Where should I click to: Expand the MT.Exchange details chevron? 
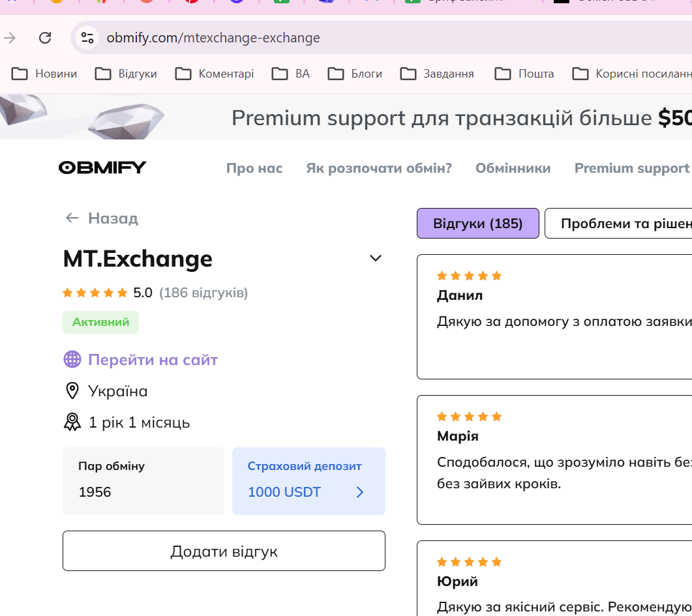pyautogui.click(x=376, y=259)
